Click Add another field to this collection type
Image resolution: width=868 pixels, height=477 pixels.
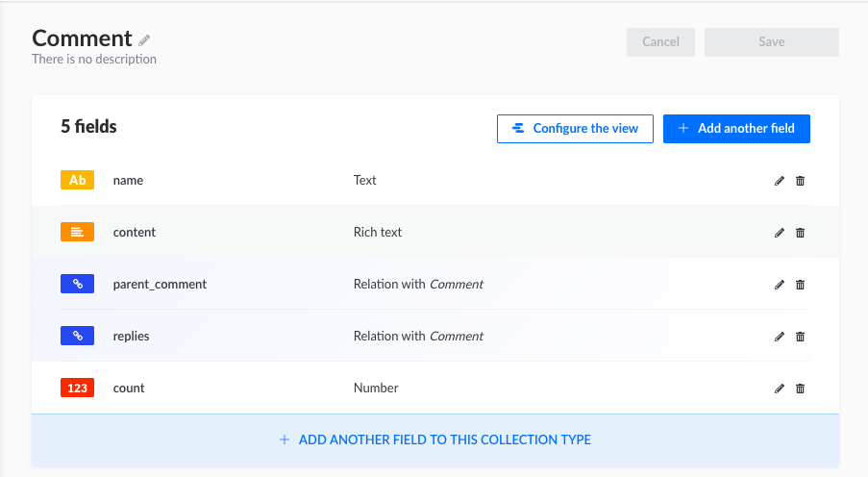(x=434, y=440)
